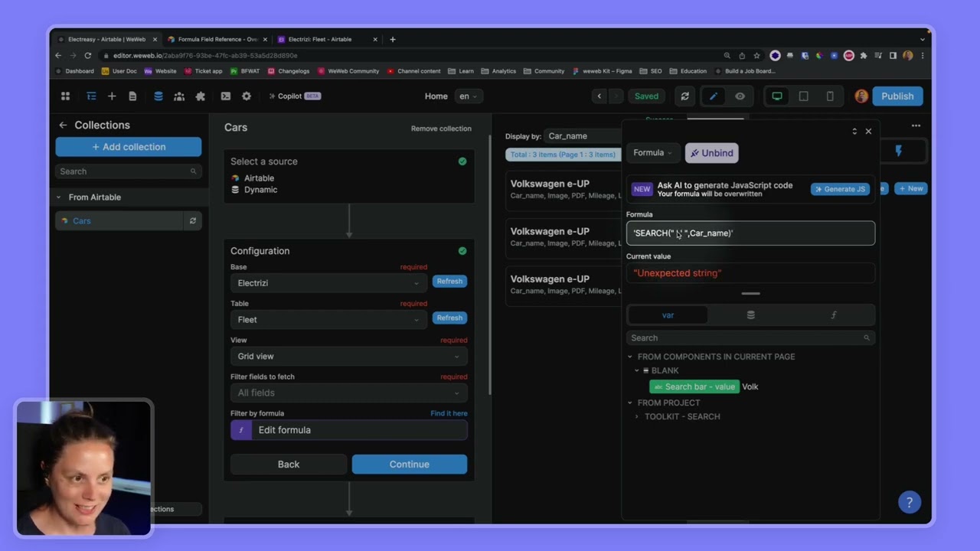Open the pages document icon
The width and height of the screenshot is (980, 551).
(132, 96)
